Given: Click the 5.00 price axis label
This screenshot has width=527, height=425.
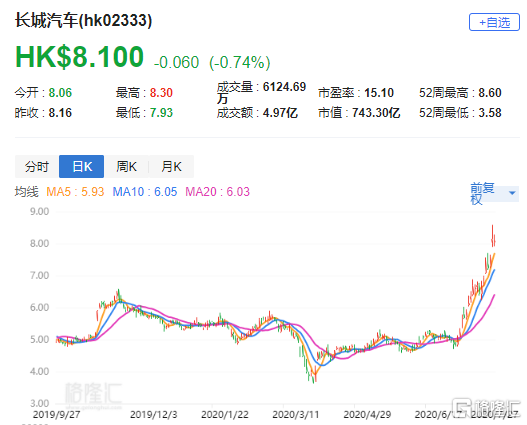Looking at the screenshot, I should (x=39, y=339).
